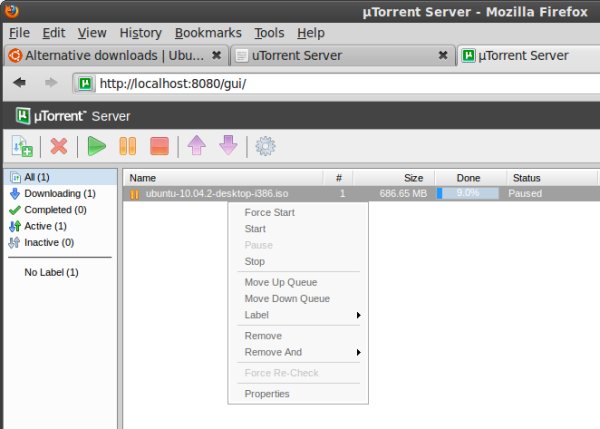Select the All (1) category
Viewport: 600px width, 429px height.
point(60,177)
